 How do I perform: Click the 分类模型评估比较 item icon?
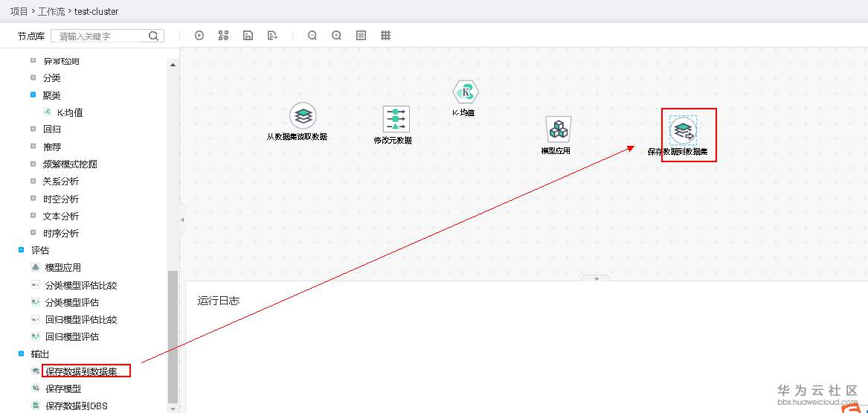tap(36, 285)
